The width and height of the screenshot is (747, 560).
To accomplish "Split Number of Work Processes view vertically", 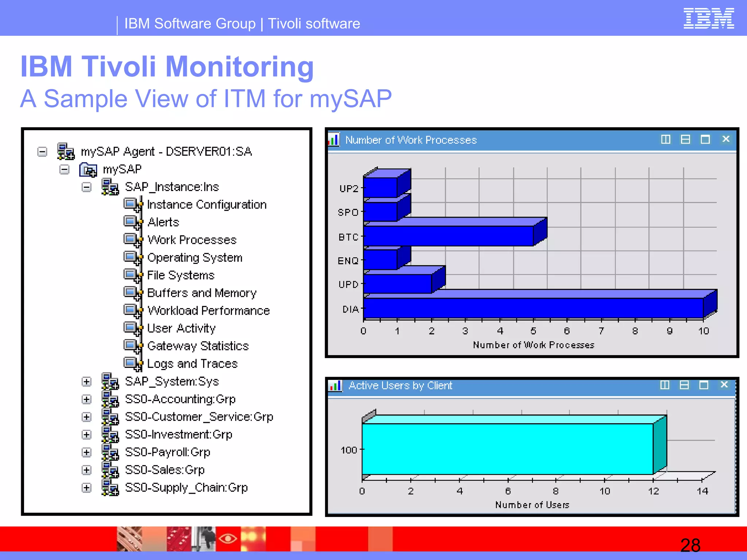I will pyautogui.click(x=666, y=139).
